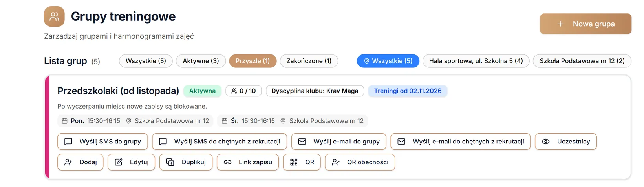Click the person-check icon in QR obecności

pyautogui.click(x=336, y=162)
